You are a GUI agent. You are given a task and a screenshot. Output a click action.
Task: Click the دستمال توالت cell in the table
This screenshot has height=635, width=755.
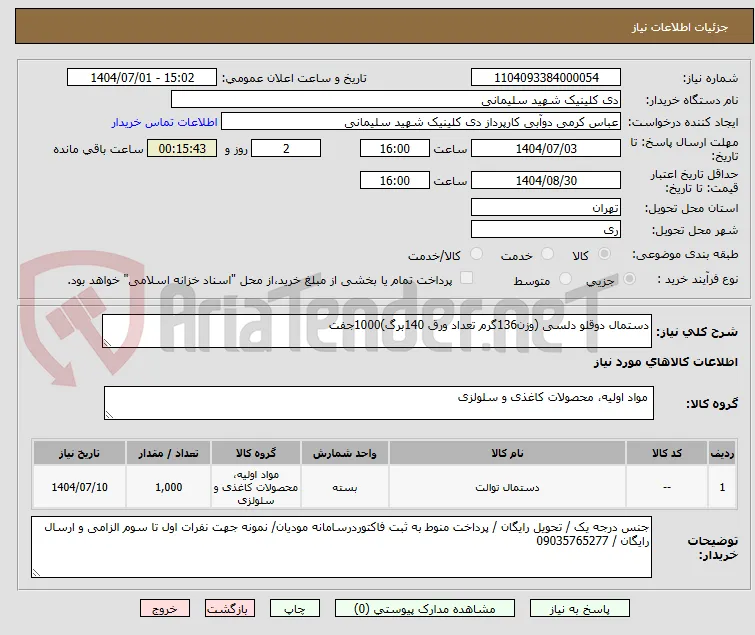[x=507, y=487]
